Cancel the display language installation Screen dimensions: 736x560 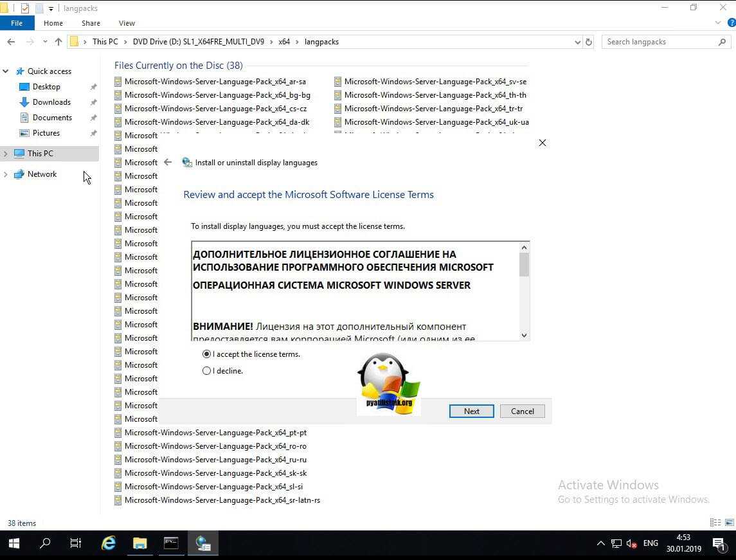[522, 411]
